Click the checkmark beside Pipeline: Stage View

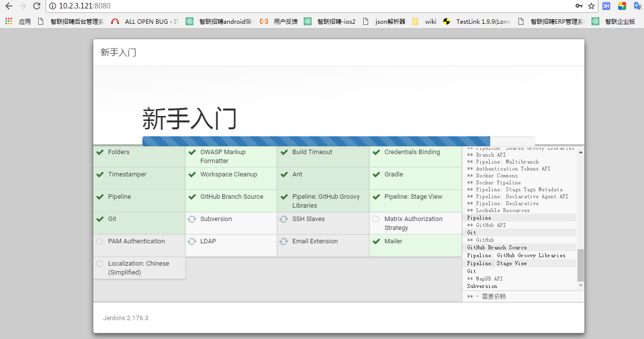coord(376,197)
